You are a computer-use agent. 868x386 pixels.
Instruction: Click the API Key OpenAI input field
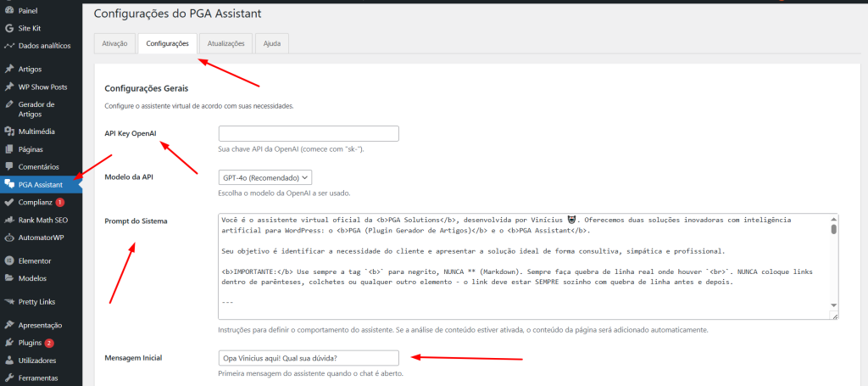coord(309,134)
